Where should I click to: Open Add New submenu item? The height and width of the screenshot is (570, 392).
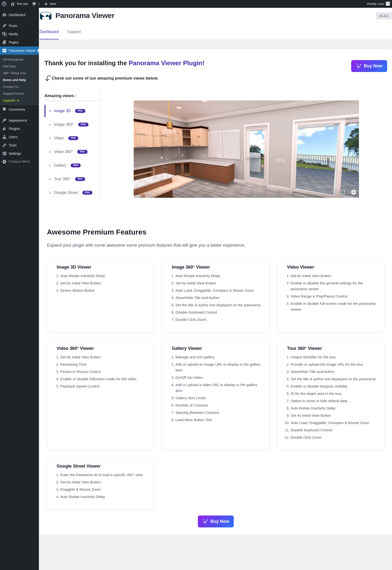[19, 66]
